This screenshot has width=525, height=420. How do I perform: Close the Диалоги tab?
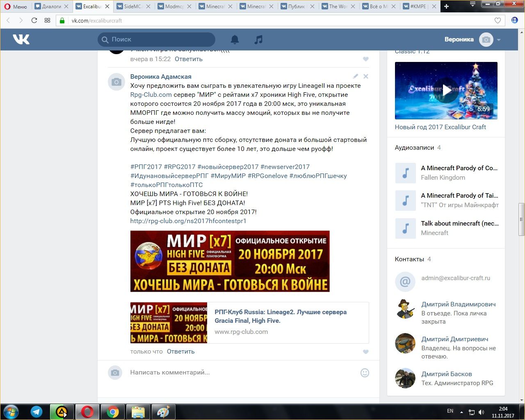66,7
